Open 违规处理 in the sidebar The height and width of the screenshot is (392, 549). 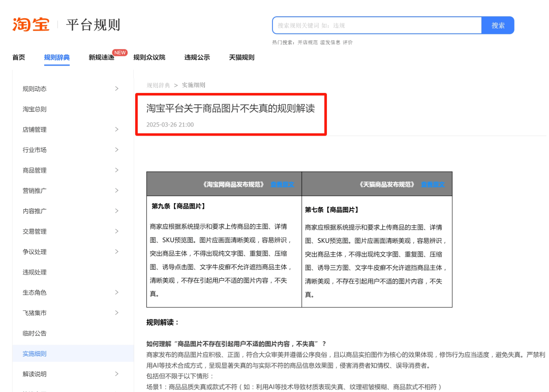tap(35, 272)
